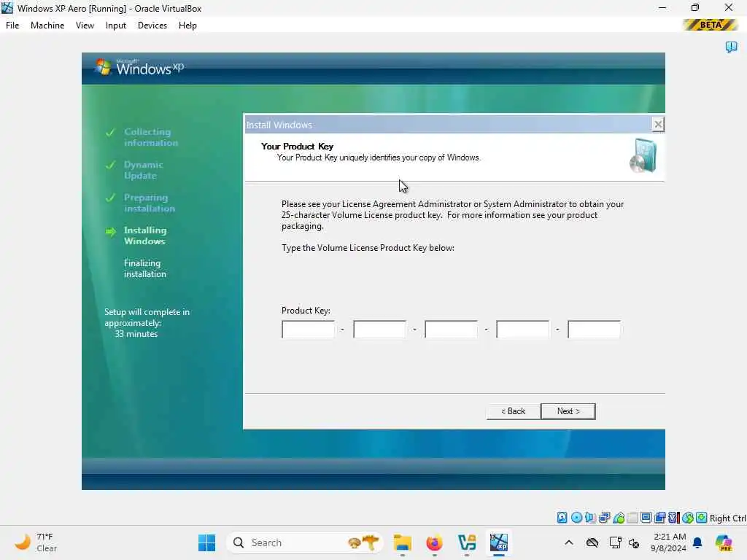Click the OneDrive cloud tray icon
Viewport: 747px width, 560px height.
tap(592, 542)
